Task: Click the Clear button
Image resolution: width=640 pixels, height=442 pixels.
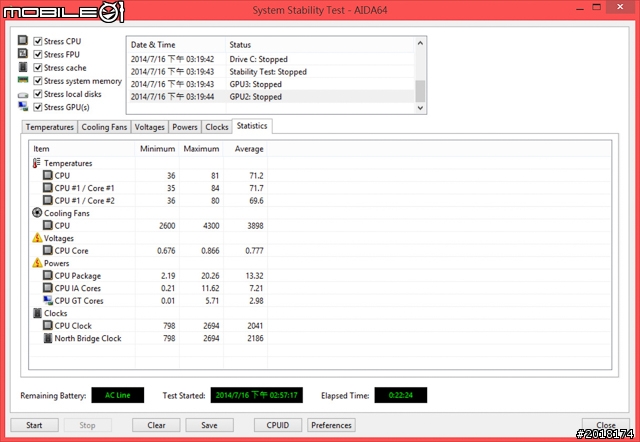Action: tap(156, 425)
